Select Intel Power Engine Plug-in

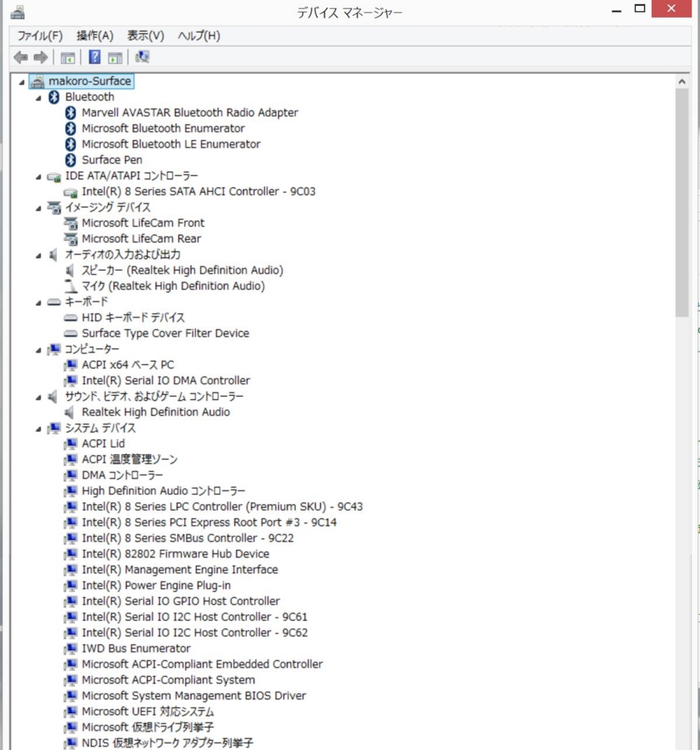pos(157,586)
